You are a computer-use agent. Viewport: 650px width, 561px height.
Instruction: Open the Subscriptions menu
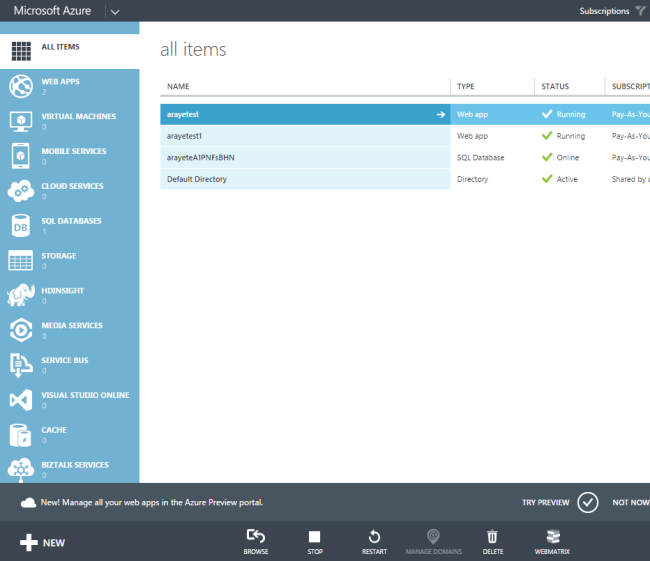[x=604, y=11]
